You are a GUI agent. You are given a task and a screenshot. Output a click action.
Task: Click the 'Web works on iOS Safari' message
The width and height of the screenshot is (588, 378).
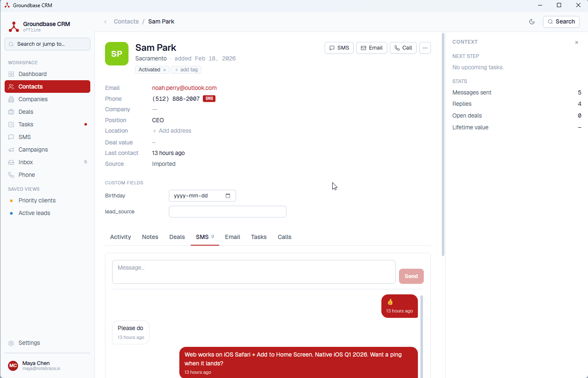coord(299,363)
